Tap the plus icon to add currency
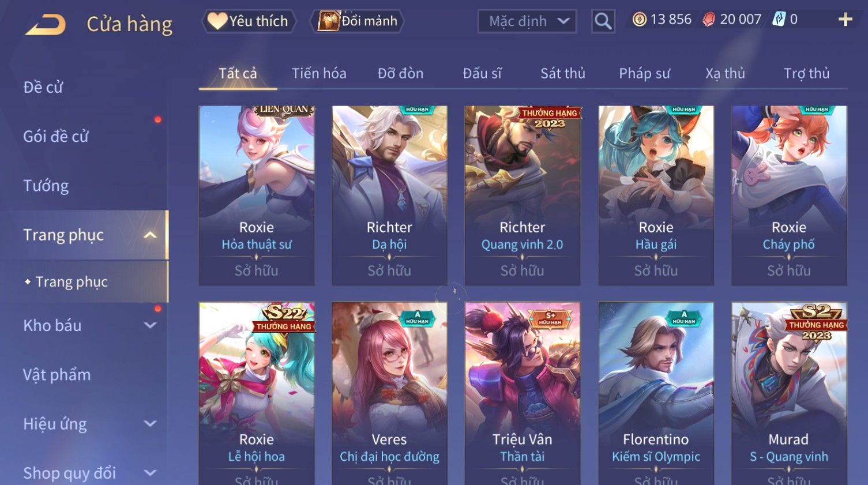The width and height of the screenshot is (868, 485). [846, 20]
